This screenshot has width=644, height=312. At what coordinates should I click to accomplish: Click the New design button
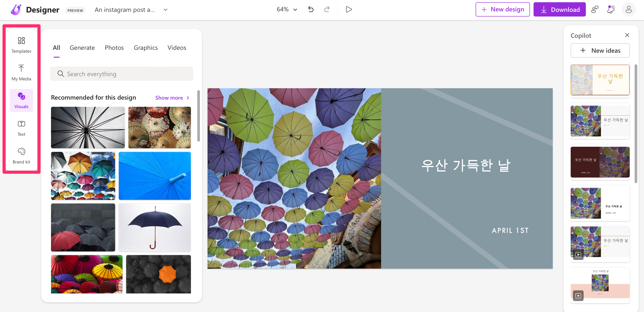pyautogui.click(x=502, y=9)
